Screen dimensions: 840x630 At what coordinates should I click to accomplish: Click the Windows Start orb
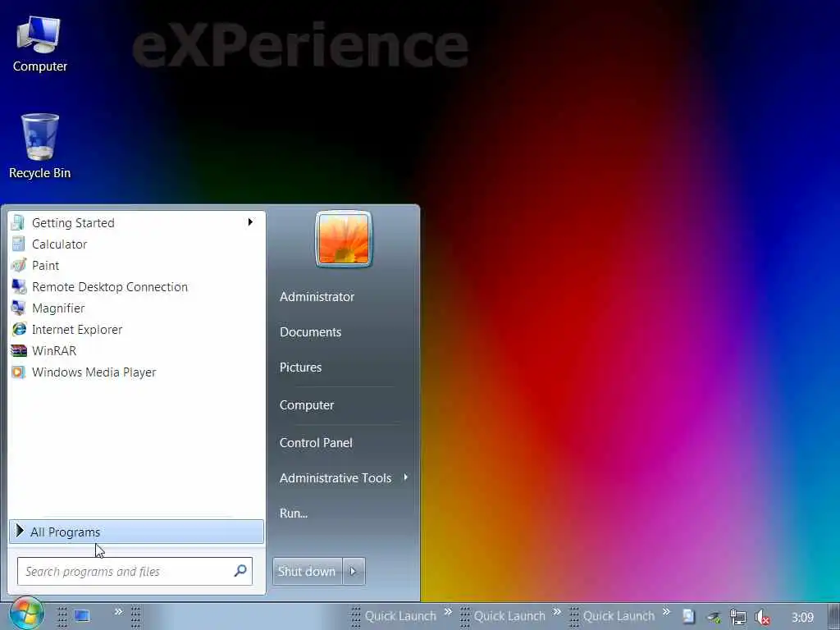[27, 614]
